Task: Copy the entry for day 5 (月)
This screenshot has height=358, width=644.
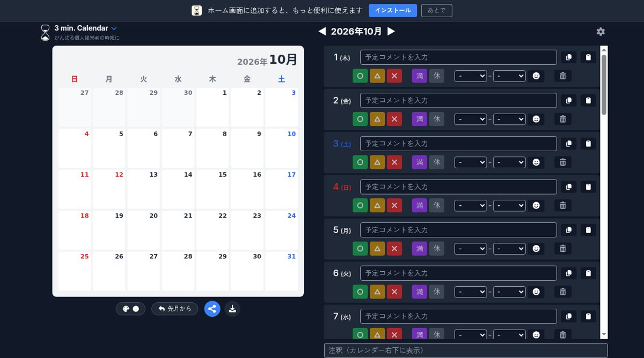Action: coord(569,230)
